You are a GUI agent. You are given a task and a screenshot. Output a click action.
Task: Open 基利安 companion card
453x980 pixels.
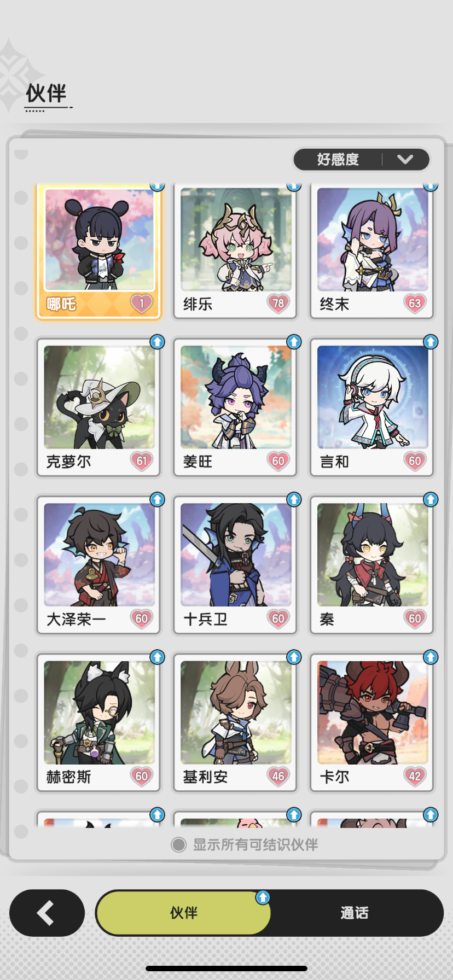(x=235, y=722)
